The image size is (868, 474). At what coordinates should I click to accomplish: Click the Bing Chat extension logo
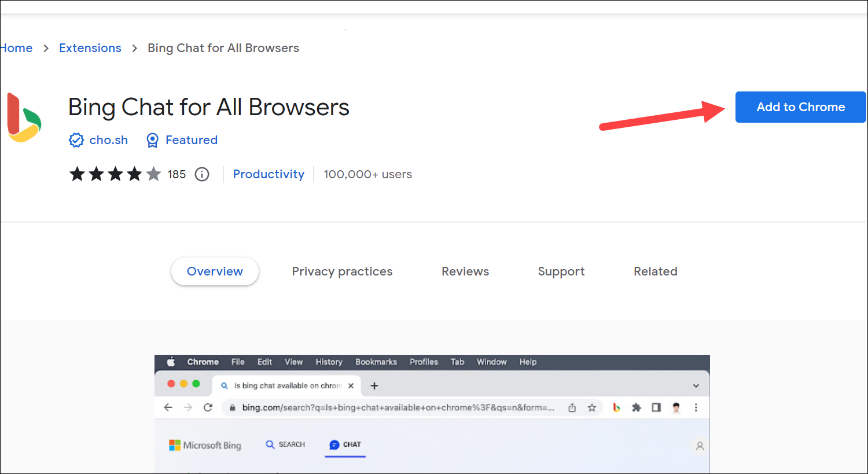pos(24,117)
